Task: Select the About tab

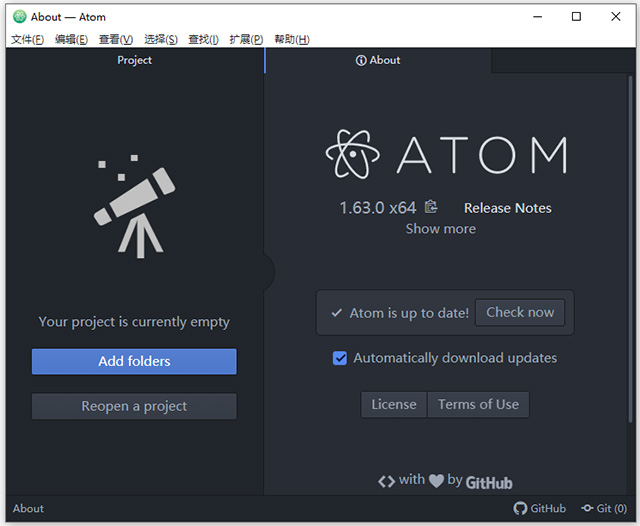Action: pos(378,60)
